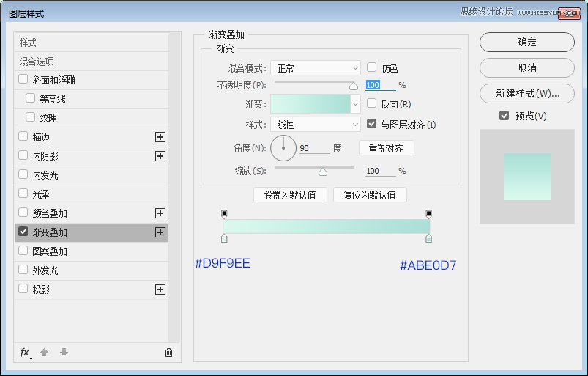Click 复位为默认值 button
The image size is (588, 376).
[x=370, y=195]
